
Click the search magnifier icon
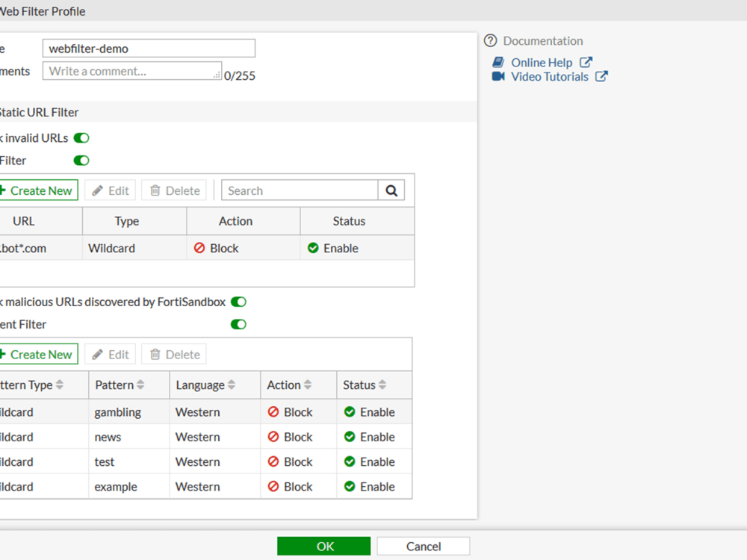[391, 190]
